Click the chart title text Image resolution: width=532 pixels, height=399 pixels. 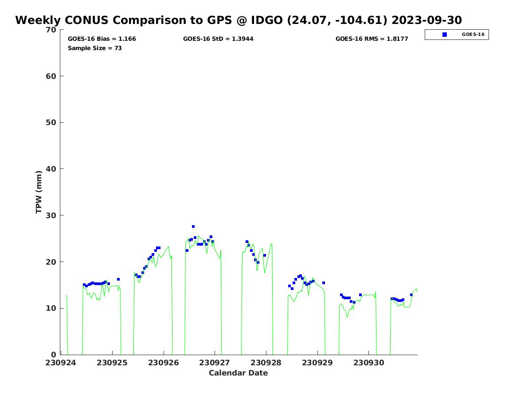pos(239,20)
